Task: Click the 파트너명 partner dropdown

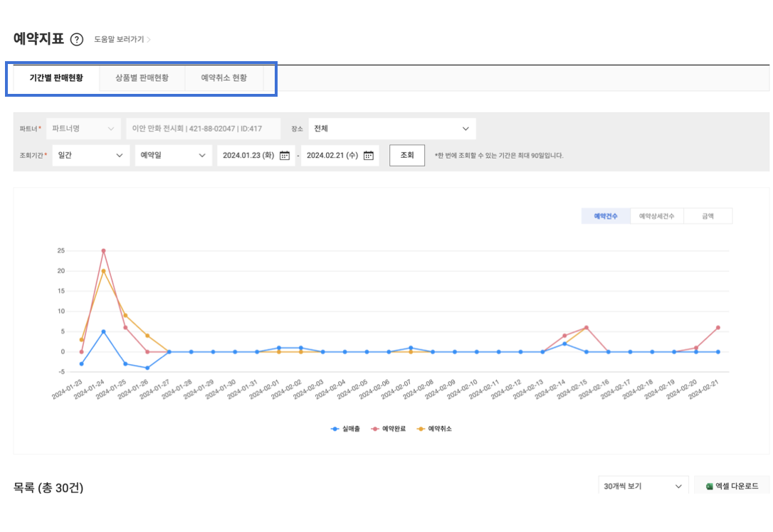Action: click(83, 129)
